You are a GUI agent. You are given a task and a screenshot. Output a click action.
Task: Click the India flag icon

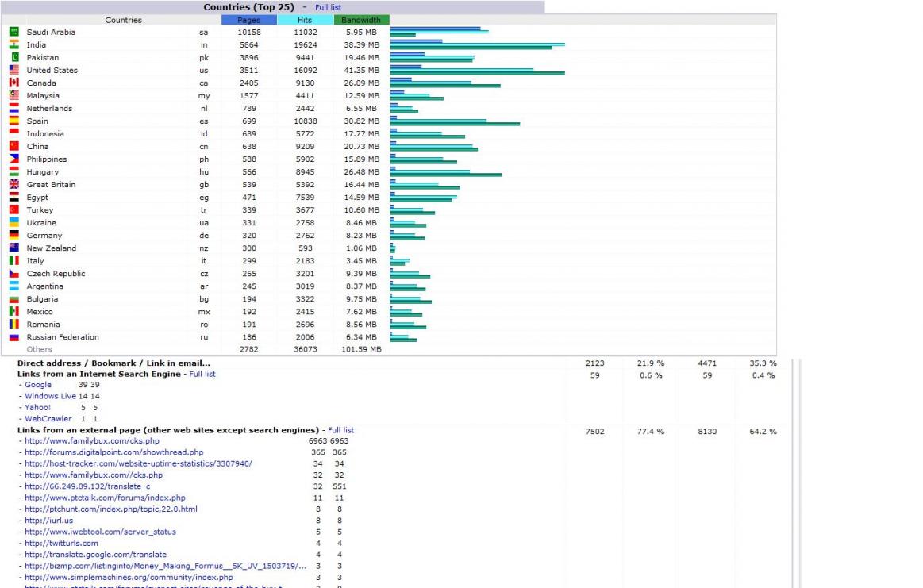[x=13, y=44]
